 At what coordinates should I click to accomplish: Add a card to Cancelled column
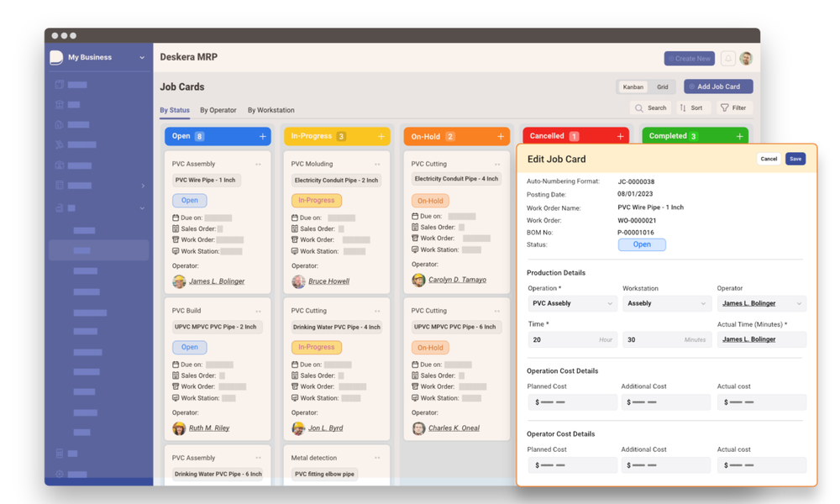pos(620,137)
